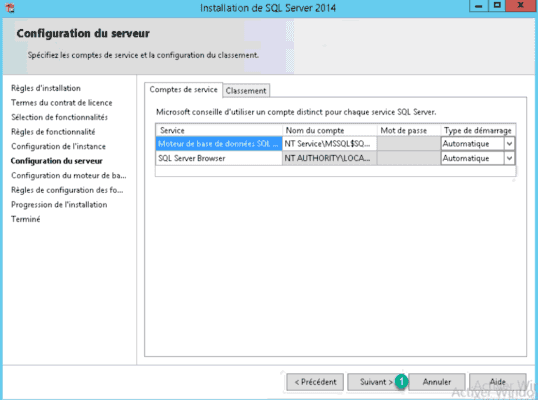Switch to the Classement tab
The height and width of the screenshot is (400, 538).
click(x=246, y=91)
